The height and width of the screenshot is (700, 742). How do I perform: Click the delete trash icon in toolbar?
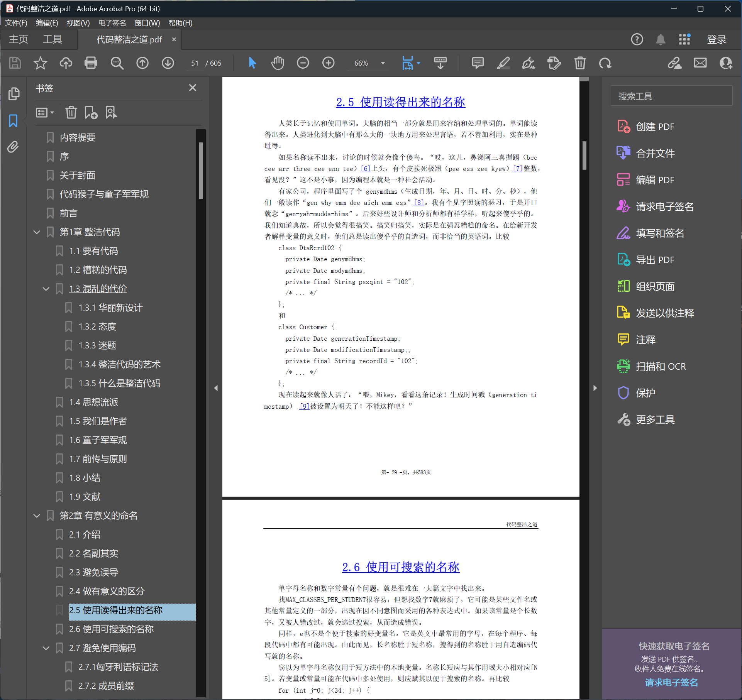point(579,63)
